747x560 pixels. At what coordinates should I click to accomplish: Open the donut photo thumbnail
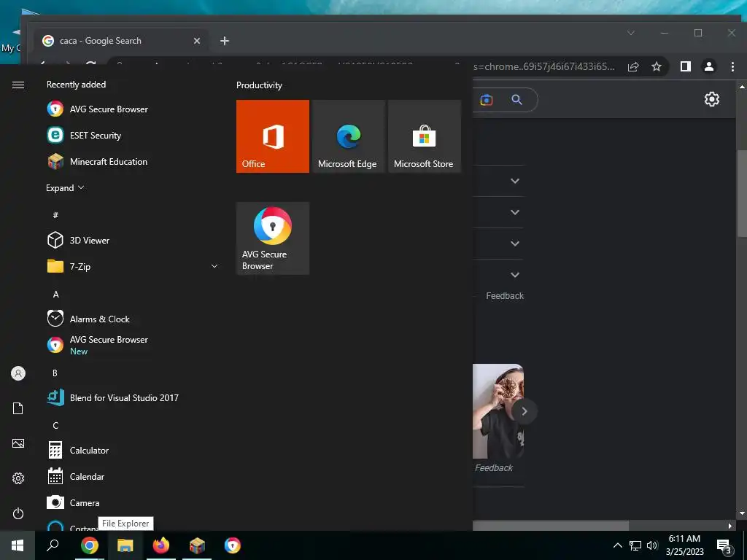[498, 411]
